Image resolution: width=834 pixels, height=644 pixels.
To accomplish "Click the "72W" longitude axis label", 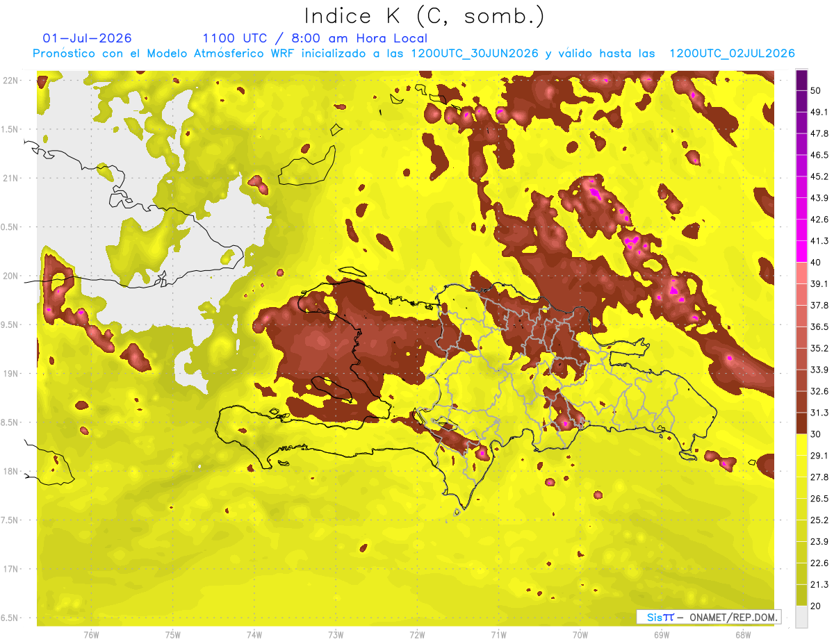I will [418, 635].
